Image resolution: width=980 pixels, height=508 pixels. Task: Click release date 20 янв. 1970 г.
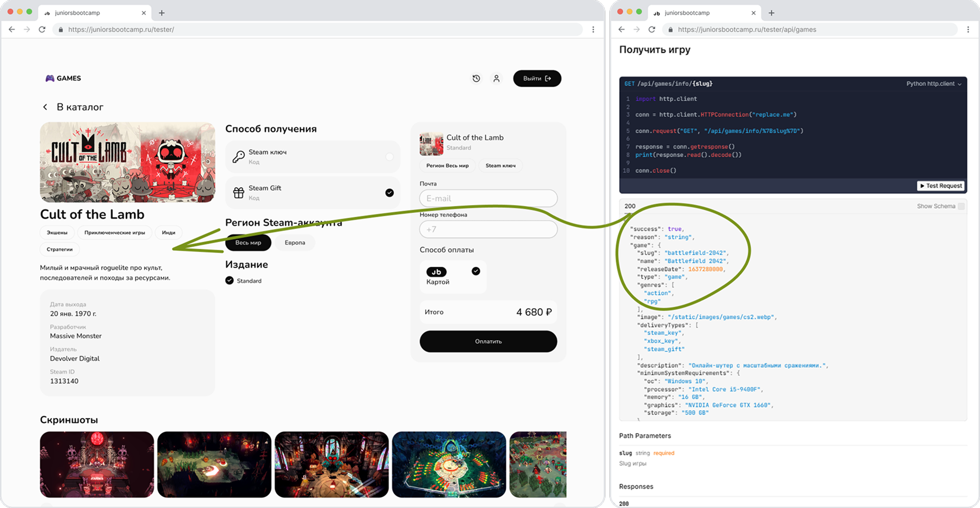[73, 314]
